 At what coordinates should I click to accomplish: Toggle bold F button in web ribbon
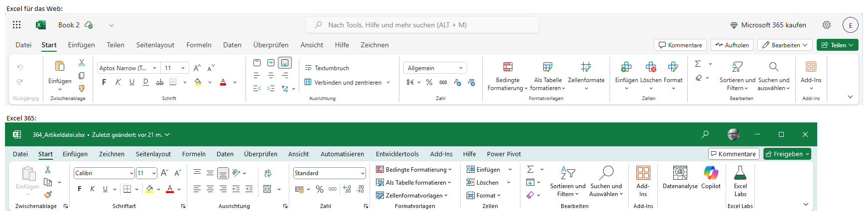coord(104,82)
